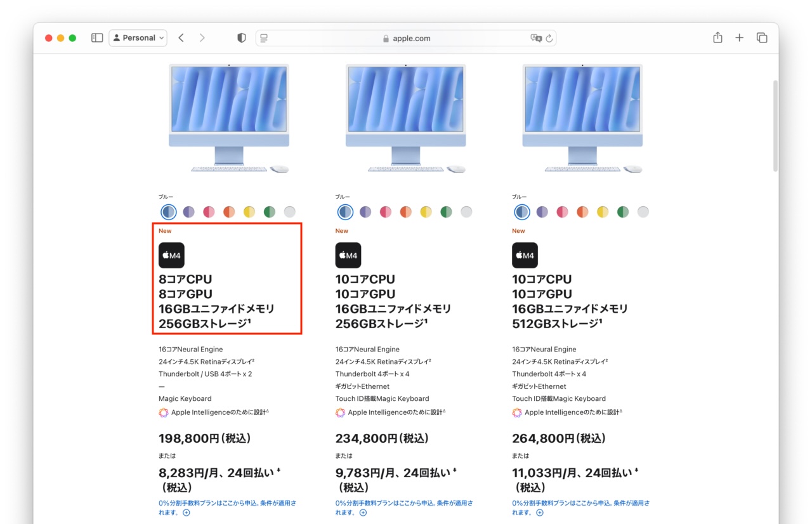
Task: Go back to the previous page
Action: [181, 38]
